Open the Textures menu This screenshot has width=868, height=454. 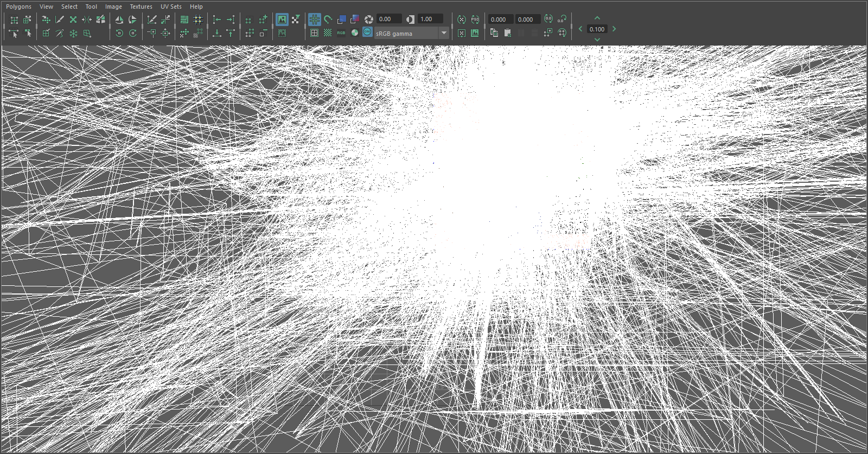(141, 7)
